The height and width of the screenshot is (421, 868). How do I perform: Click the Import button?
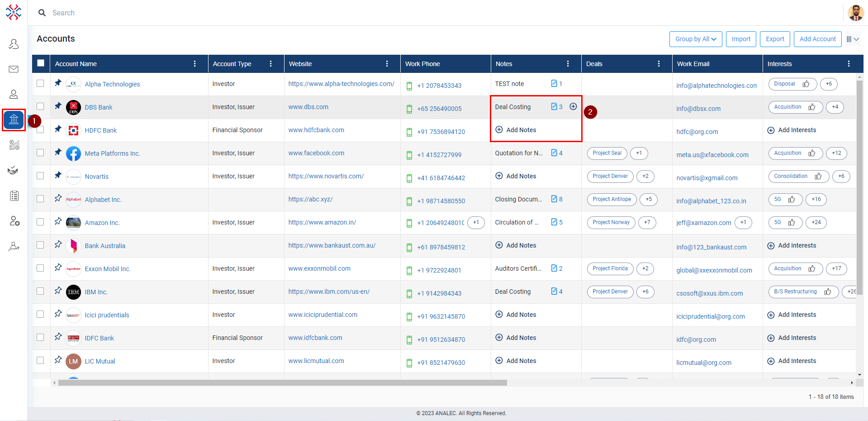click(741, 39)
